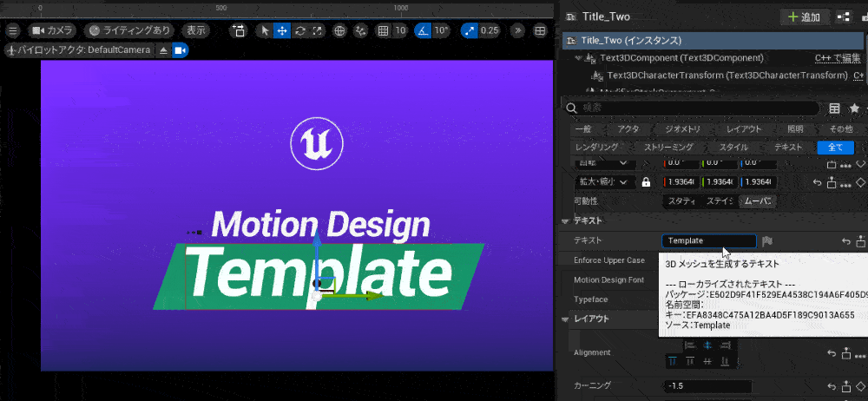Open the 拡大・縮小 scale type dropdown
This screenshot has height=401, width=868.
(605, 181)
